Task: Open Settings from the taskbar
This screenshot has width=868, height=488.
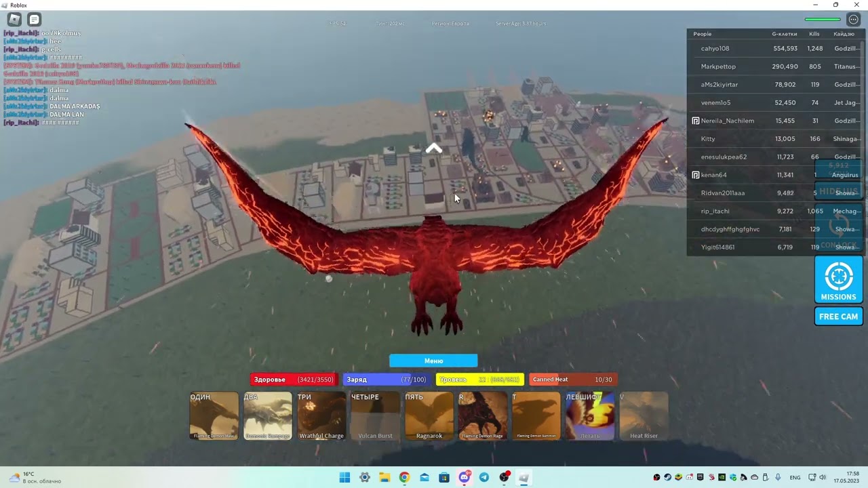Action: click(365, 477)
